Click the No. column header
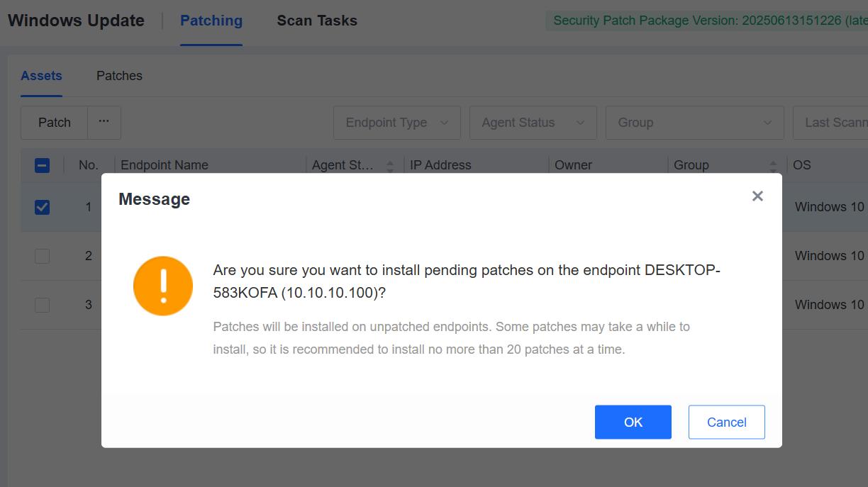Screen dimensions: 868x487 click(89, 165)
